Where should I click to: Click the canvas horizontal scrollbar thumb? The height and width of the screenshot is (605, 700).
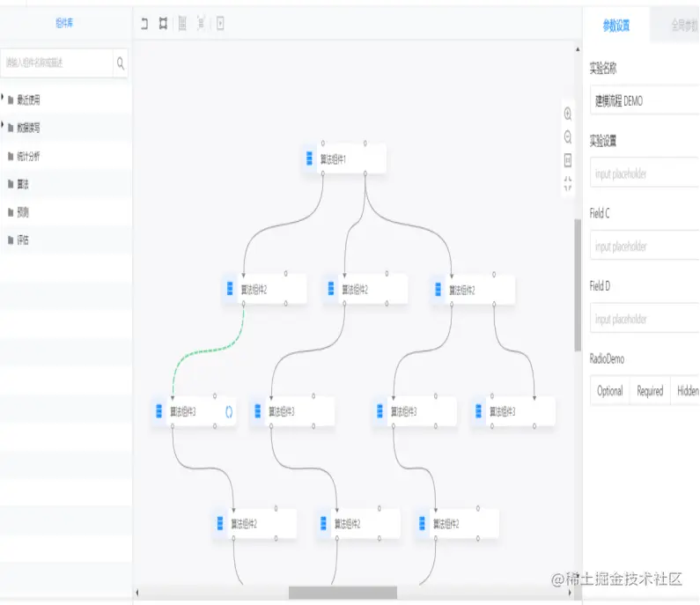(x=343, y=593)
